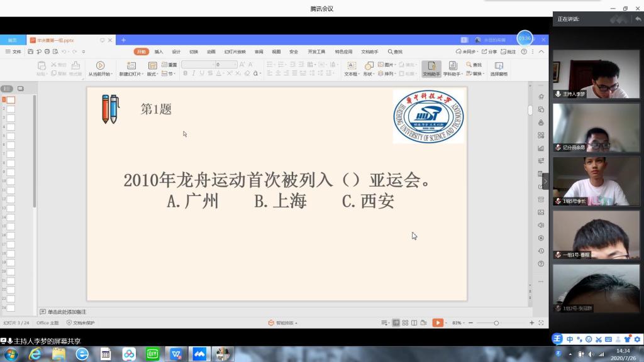Add a new document tab with plus
644x362 pixels.
(x=123, y=40)
